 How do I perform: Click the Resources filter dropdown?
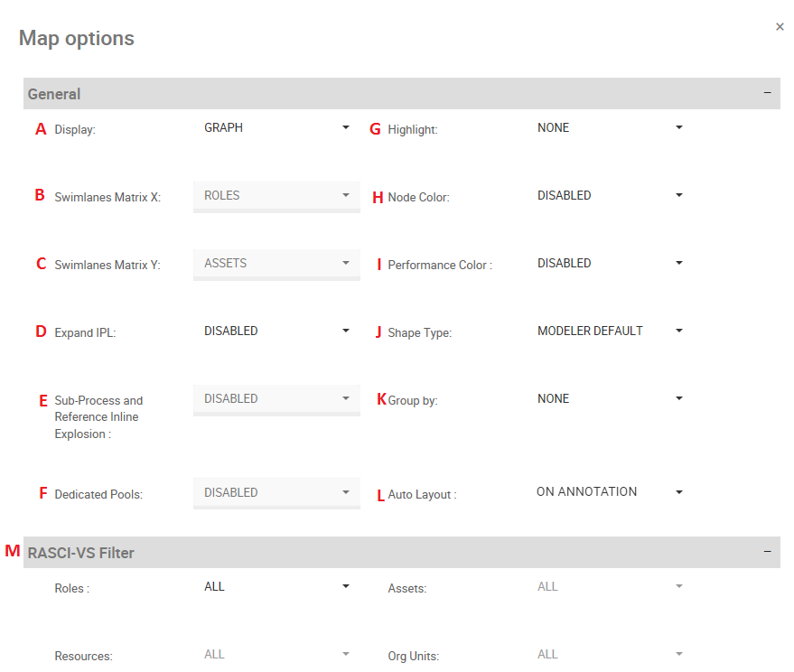click(276, 655)
